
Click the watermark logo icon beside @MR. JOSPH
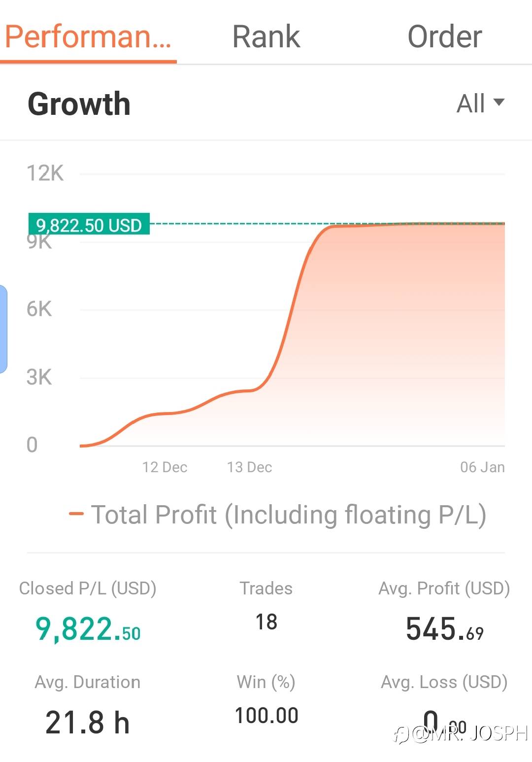tap(401, 735)
